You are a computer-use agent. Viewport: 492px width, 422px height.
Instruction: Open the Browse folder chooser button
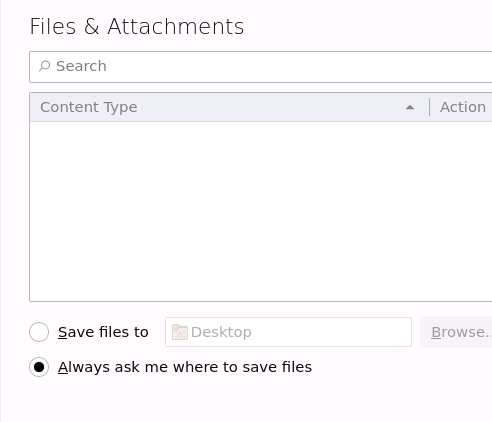[x=456, y=332]
